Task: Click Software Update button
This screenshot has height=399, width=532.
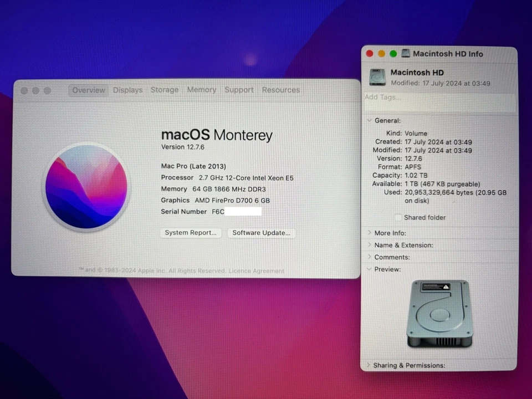Action: pyautogui.click(x=261, y=232)
